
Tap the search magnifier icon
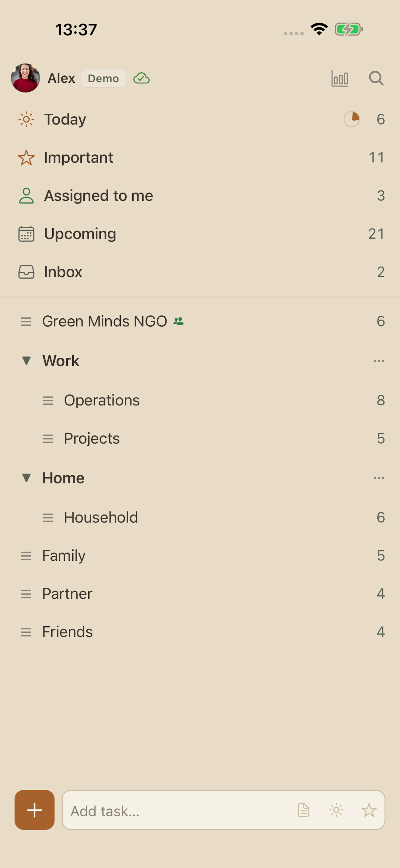click(376, 78)
